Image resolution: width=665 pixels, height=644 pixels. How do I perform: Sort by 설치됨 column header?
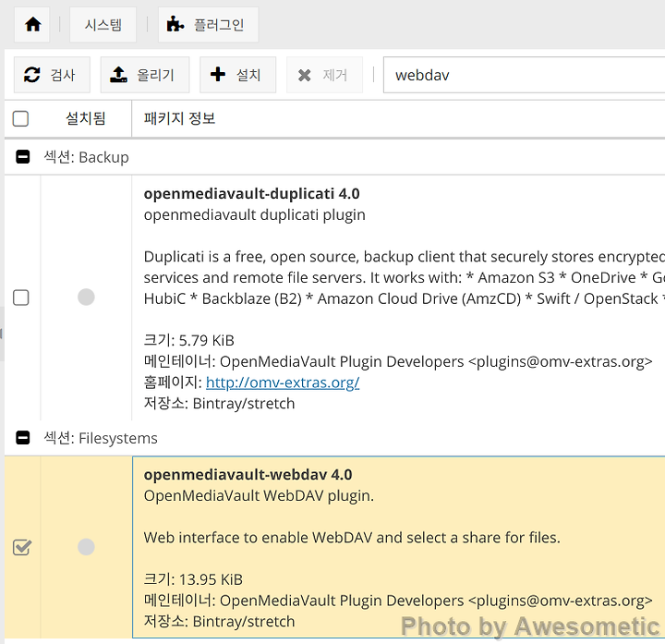tap(86, 118)
